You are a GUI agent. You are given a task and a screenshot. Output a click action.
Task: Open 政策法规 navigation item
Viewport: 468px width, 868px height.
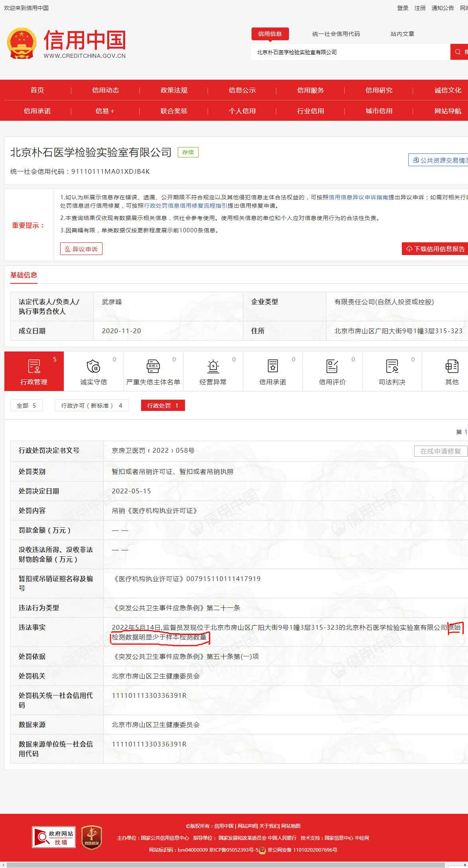(x=174, y=90)
